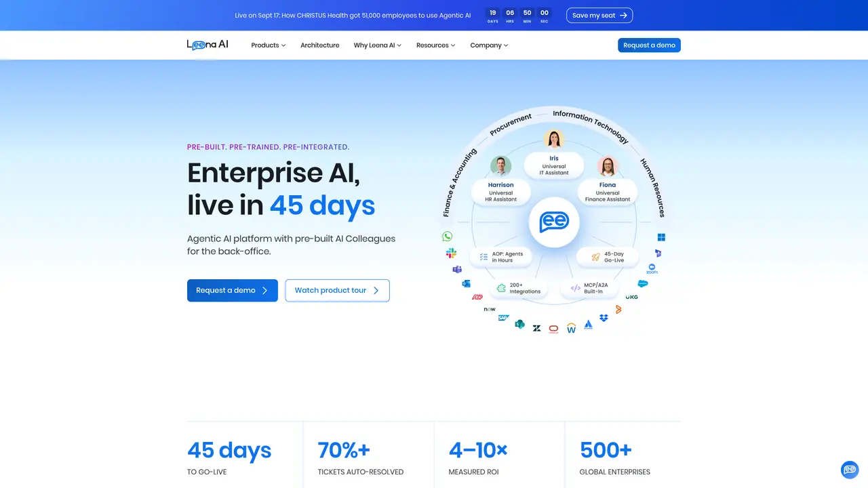The image size is (868, 488).
Task: Click the ADP integration logo
Action: tap(477, 297)
